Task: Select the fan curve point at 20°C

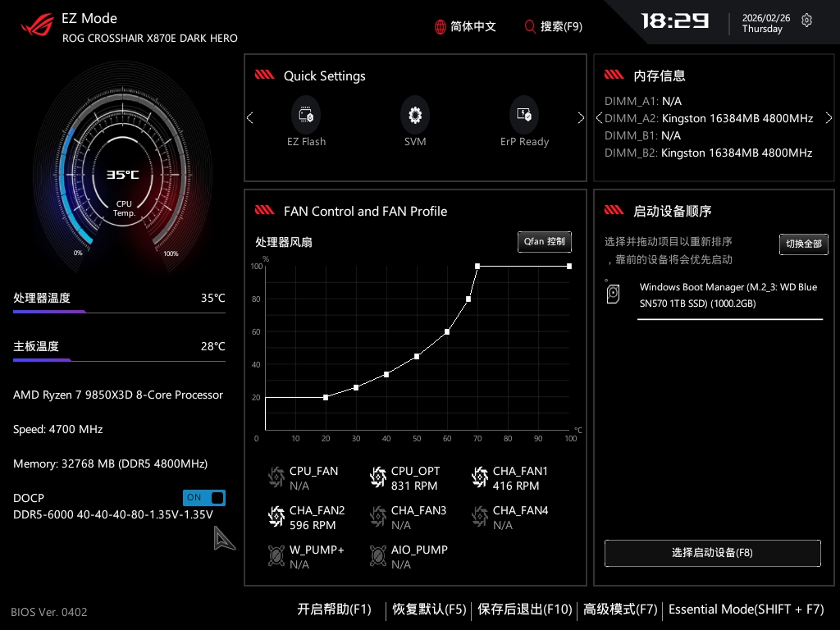Action: pos(326,398)
